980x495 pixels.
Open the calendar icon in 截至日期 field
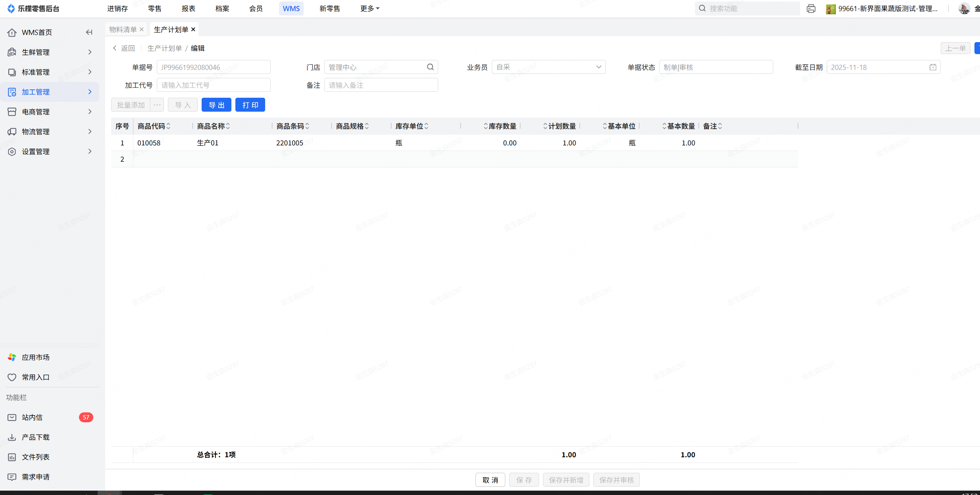click(x=933, y=67)
